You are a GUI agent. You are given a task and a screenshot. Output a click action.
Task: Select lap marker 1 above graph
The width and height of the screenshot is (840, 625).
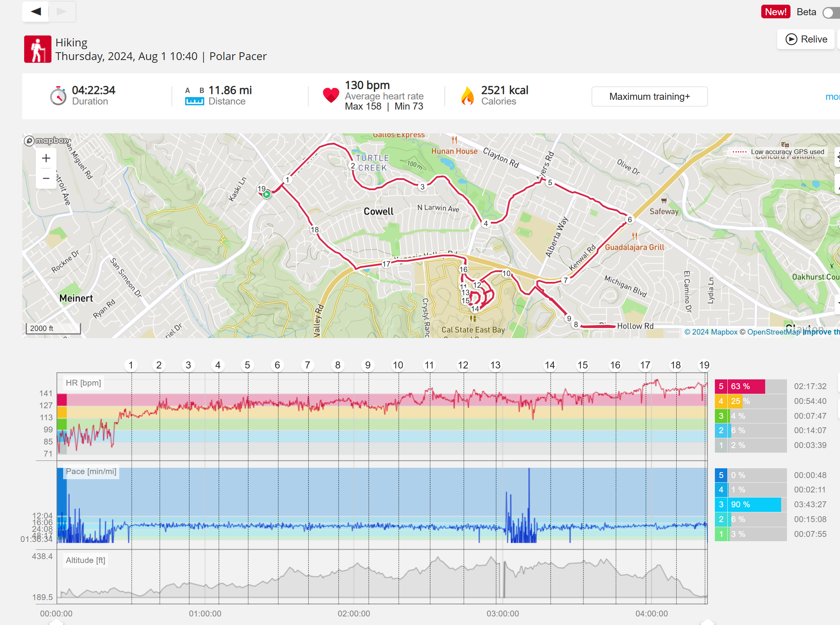131,365
